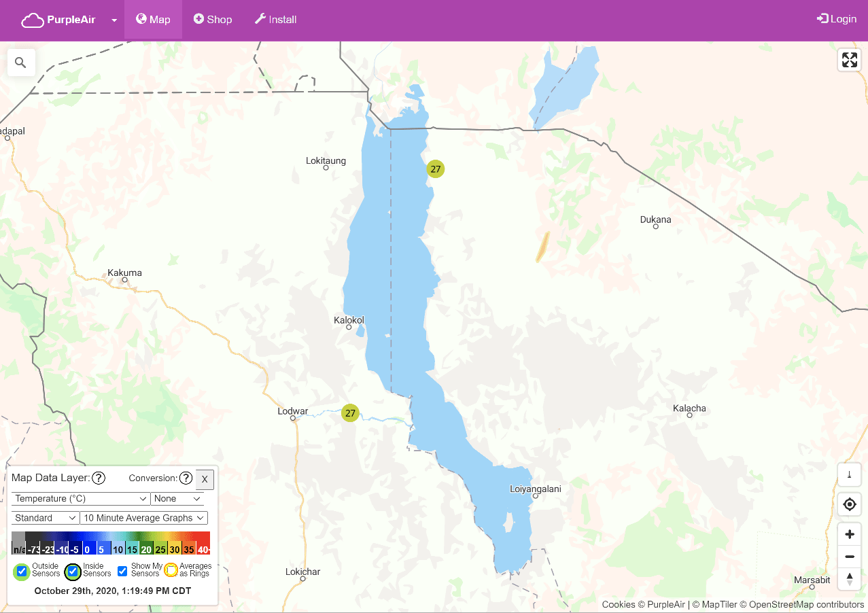
Task: Uncheck the Outside Sensors checkbox
Action: [22, 571]
